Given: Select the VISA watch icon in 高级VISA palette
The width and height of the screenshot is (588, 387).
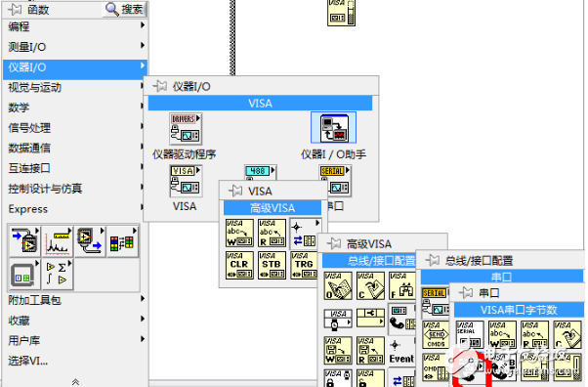Looking at the screenshot, I should click(338, 319).
